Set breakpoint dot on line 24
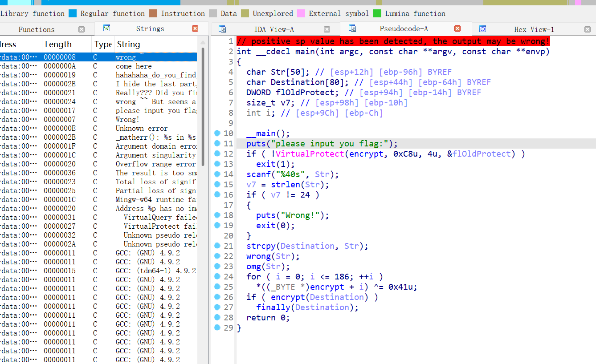This screenshot has height=364, width=596. coord(217,276)
